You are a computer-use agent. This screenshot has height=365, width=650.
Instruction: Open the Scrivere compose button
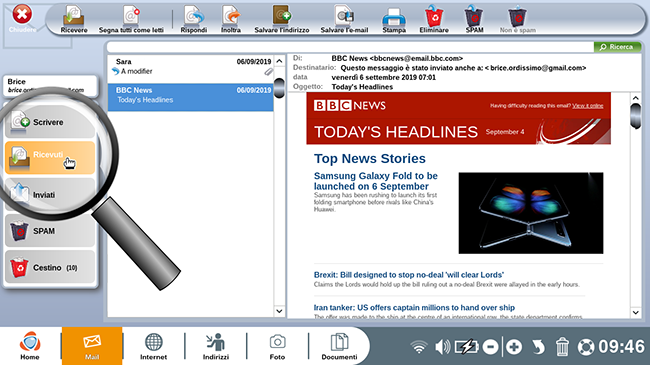coord(50,122)
